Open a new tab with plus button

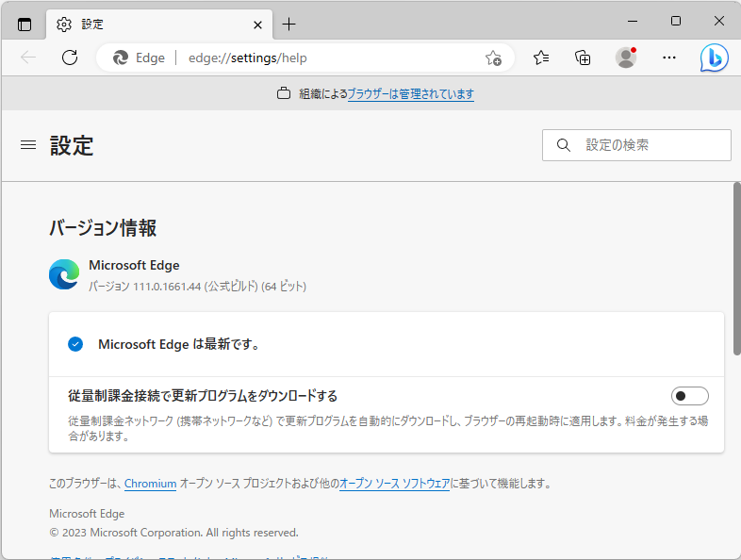tap(288, 25)
